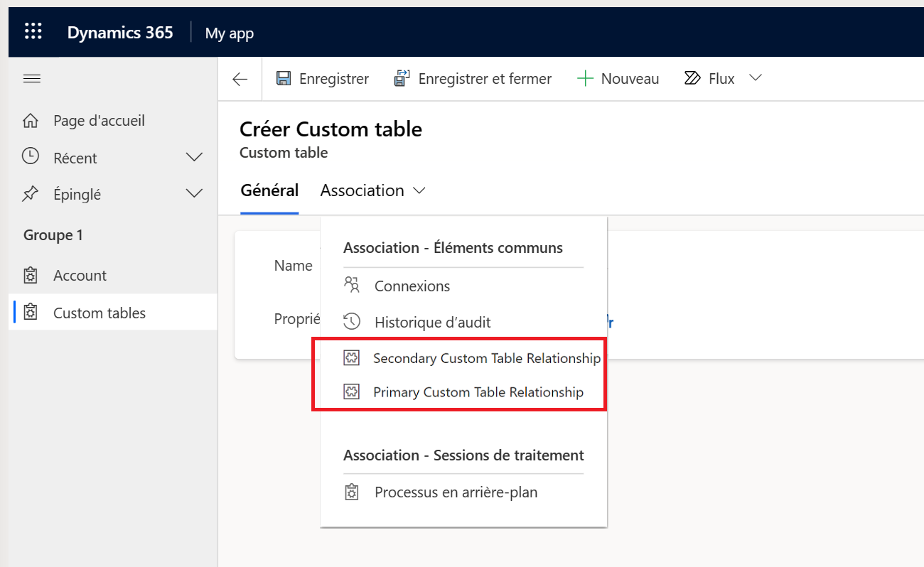Click the Processus en arrière-plan icon
924x567 pixels.
click(x=351, y=492)
